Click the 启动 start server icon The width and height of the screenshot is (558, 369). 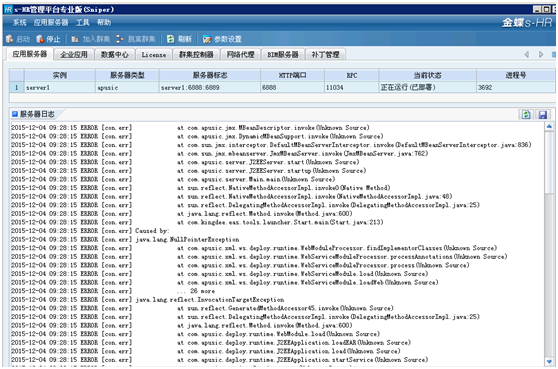(x=10, y=39)
